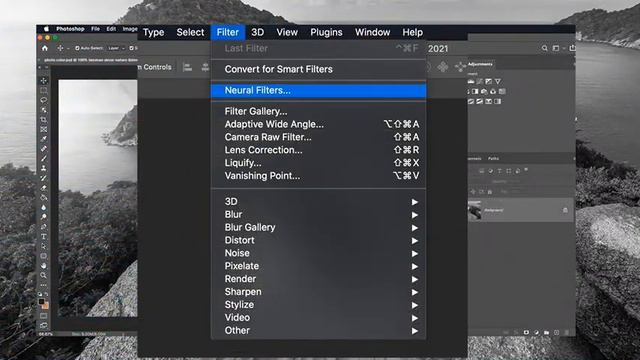Click the foreground color swatch
The image size is (640, 360).
click(x=41, y=302)
